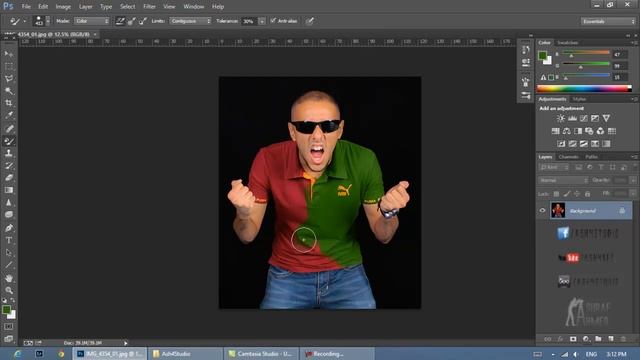Select the Polygonal Lasso tool

click(9, 78)
